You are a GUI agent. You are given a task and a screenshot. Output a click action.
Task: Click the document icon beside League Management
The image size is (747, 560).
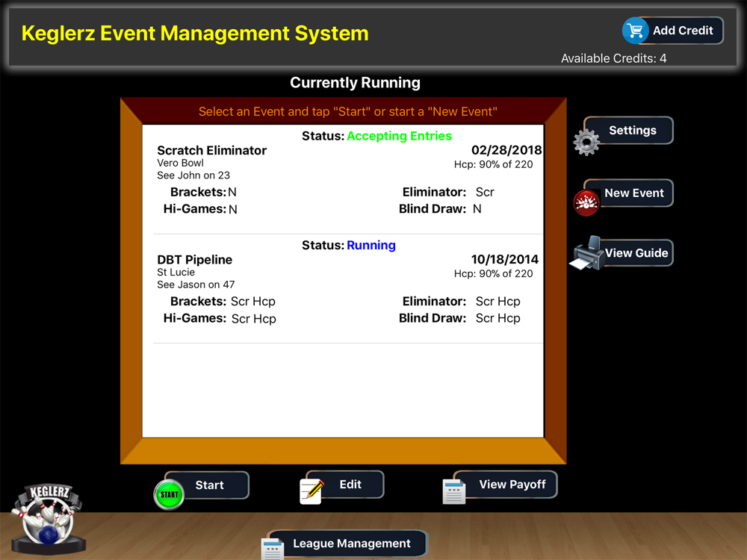(x=273, y=549)
